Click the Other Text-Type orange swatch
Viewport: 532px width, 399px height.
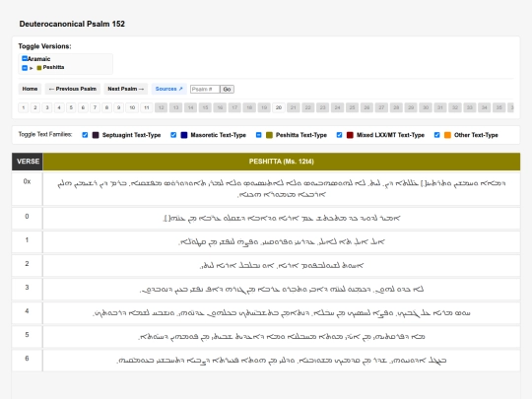point(447,135)
